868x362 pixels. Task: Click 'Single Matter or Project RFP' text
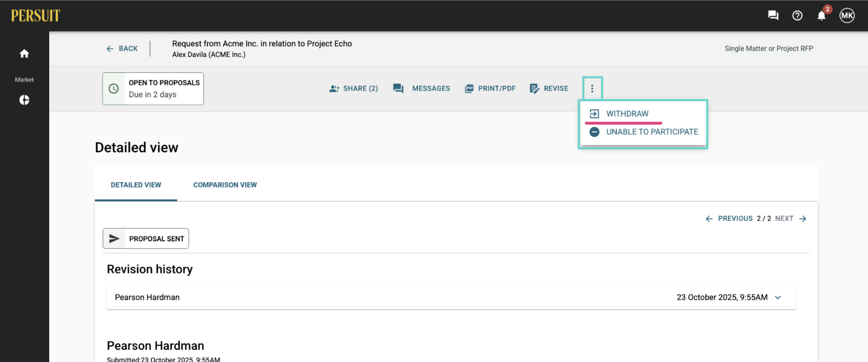[x=769, y=49]
